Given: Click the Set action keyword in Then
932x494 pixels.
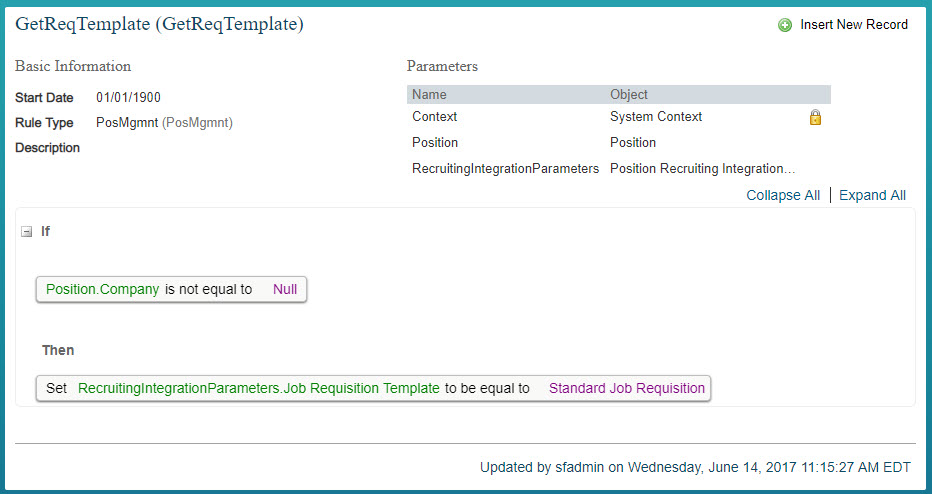Looking at the screenshot, I should pyautogui.click(x=56, y=388).
